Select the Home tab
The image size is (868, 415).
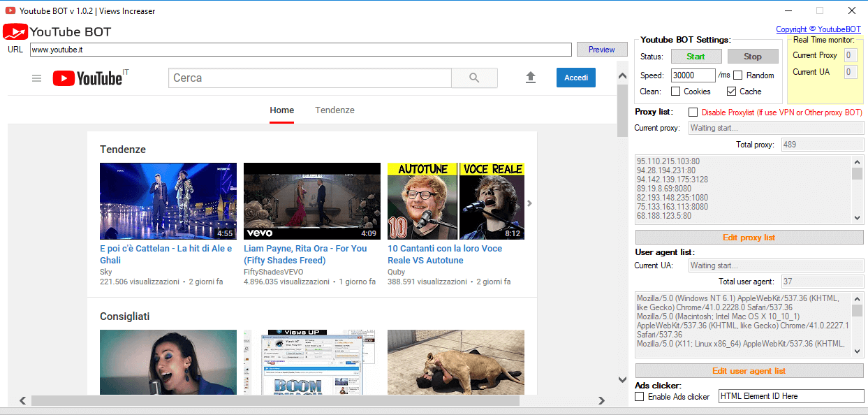pos(282,110)
